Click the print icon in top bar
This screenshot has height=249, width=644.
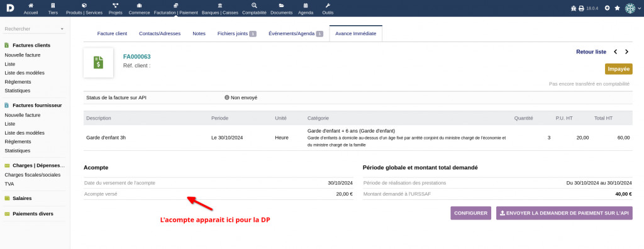click(x=581, y=8)
